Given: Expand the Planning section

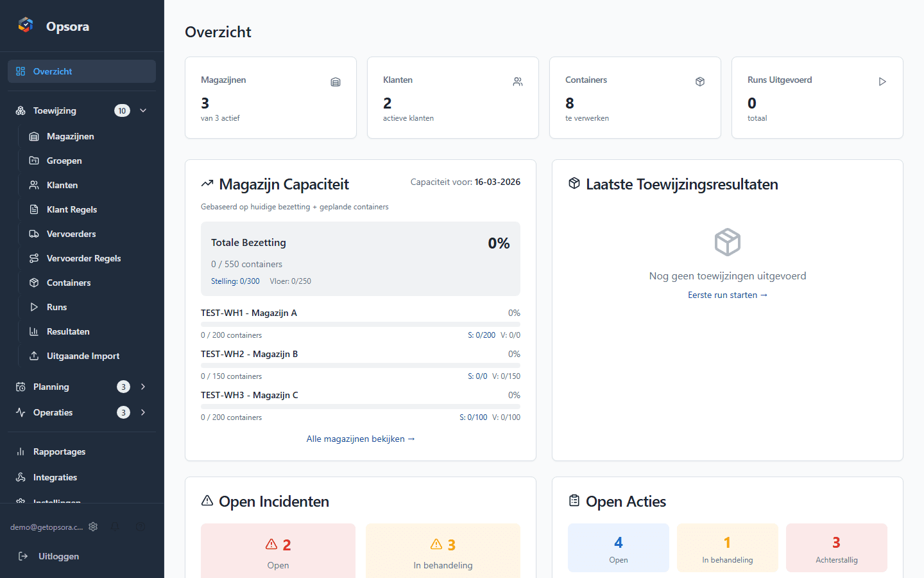Looking at the screenshot, I should click(142, 387).
